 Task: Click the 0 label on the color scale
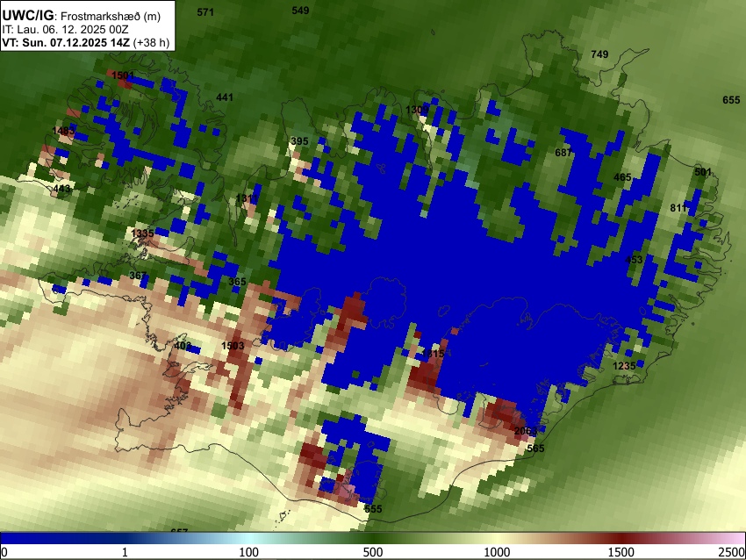[x=4, y=552]
